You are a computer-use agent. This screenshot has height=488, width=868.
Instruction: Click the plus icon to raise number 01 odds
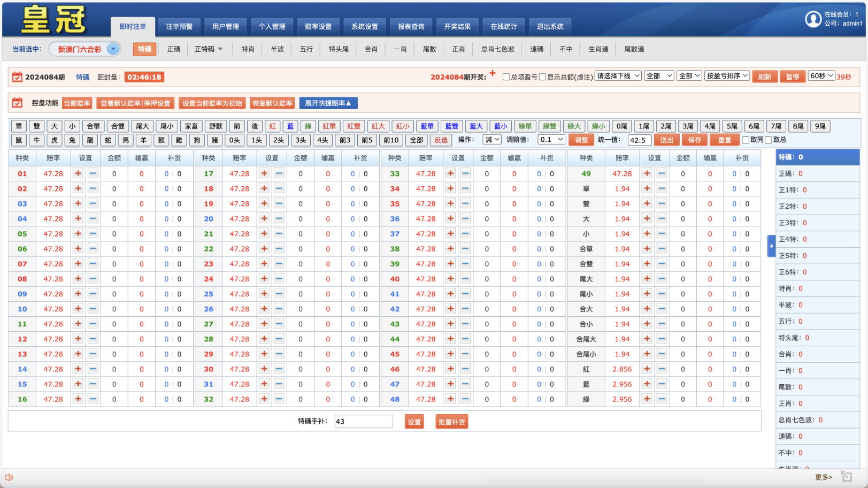coord(78,173)
